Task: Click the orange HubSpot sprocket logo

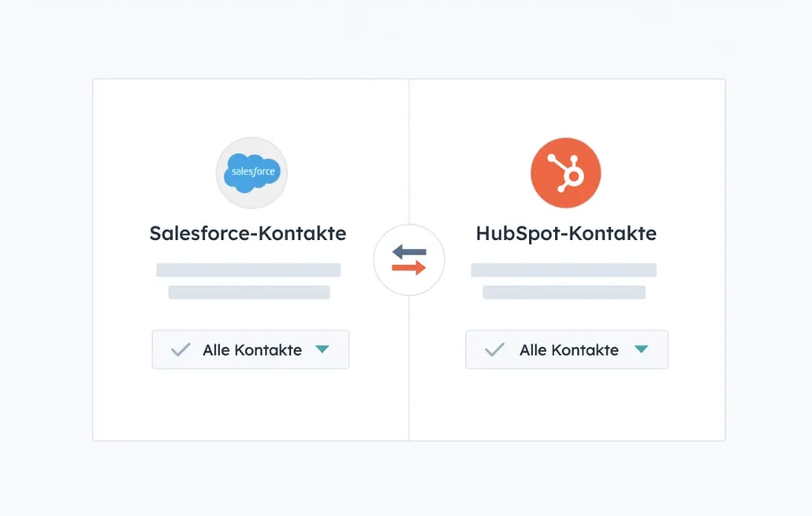Action: [x=565, y=173]
